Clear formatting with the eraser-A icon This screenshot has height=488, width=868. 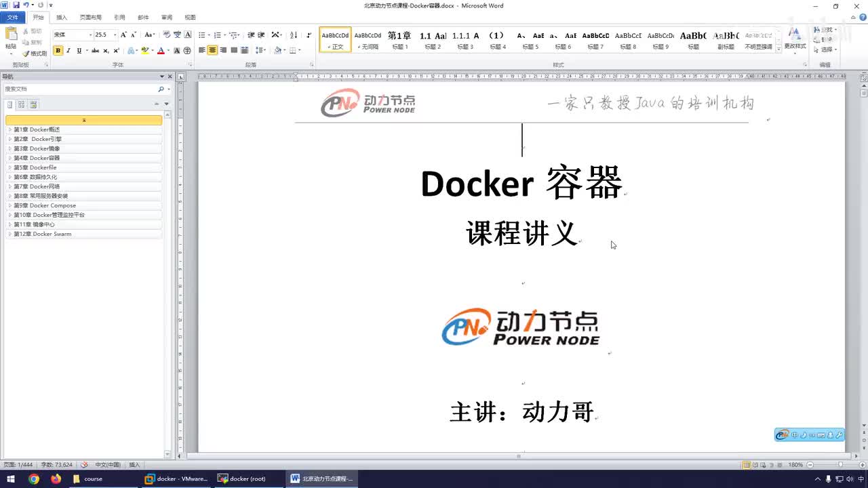(x=167, y=35)
